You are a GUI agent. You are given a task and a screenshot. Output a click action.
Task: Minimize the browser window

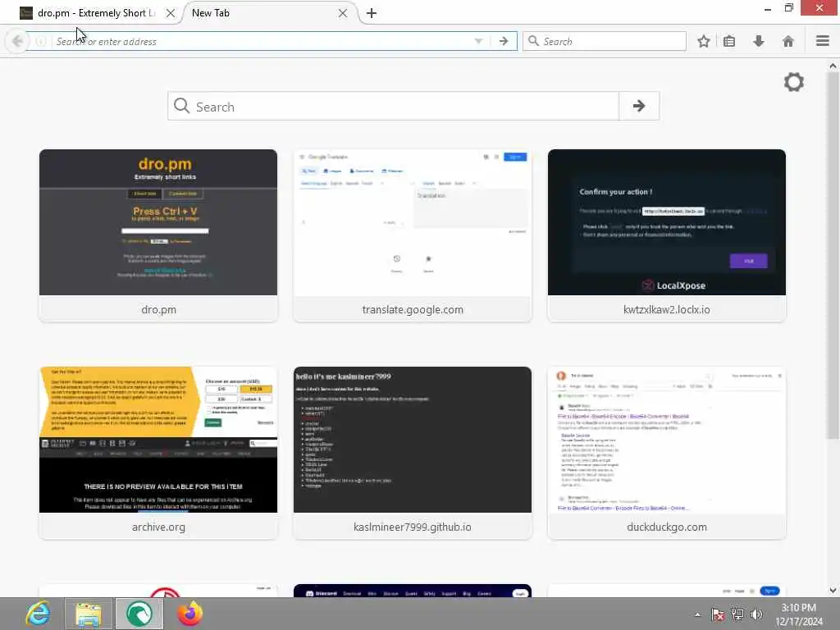(767, 8)
